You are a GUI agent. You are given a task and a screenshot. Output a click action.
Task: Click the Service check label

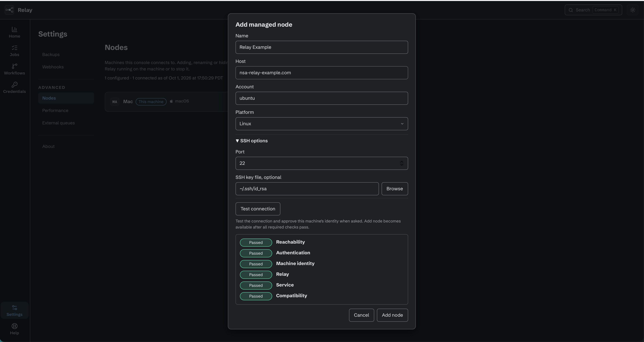285,285
